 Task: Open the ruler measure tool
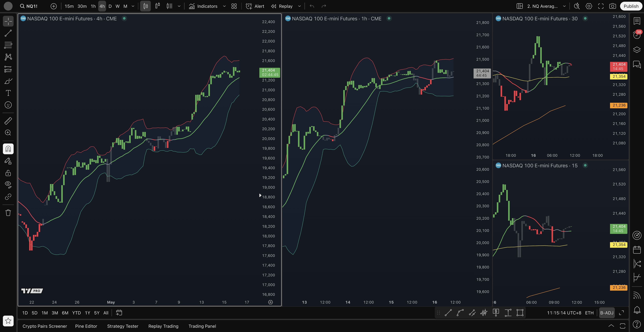tap(8, 121)
